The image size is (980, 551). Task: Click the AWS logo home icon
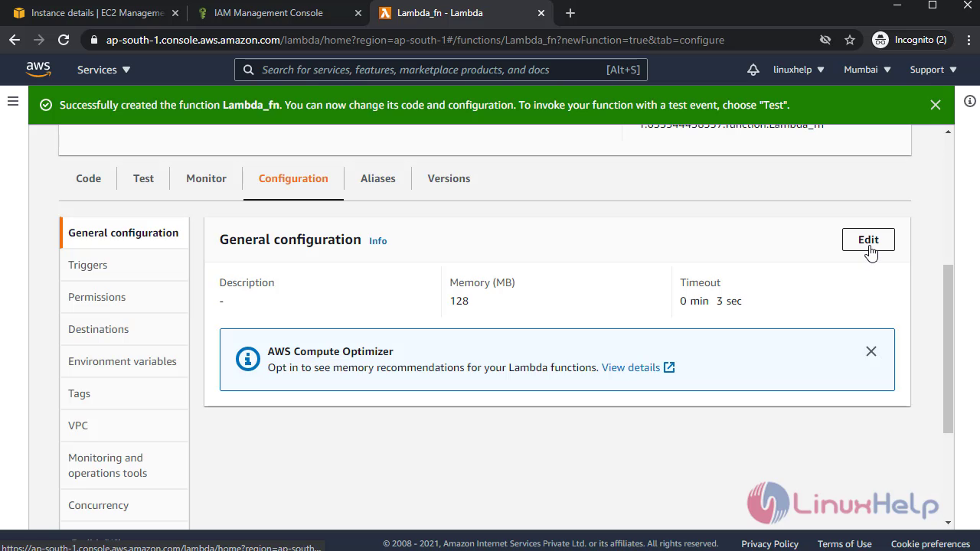(38, 69)
